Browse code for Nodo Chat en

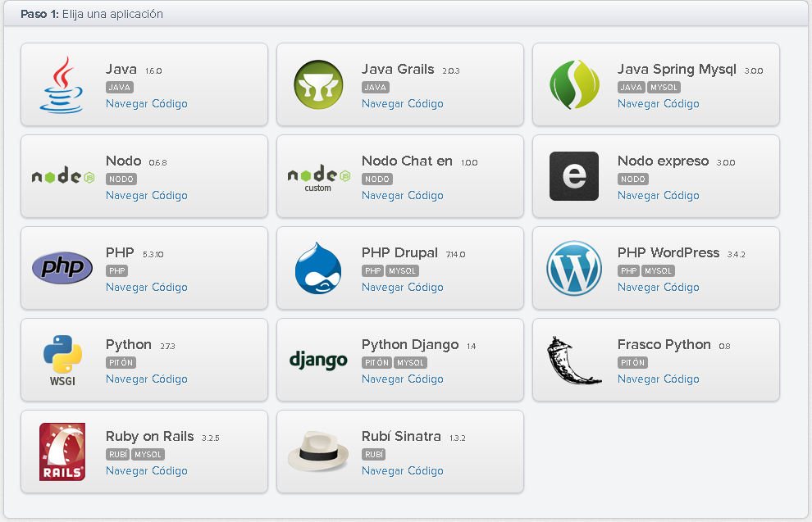(x=403, y=195)
